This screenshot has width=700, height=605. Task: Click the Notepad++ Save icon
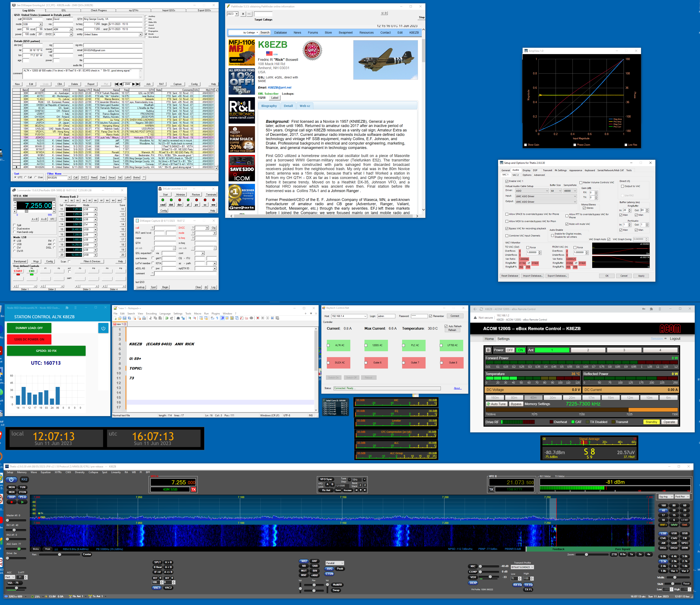pos(125,318)
